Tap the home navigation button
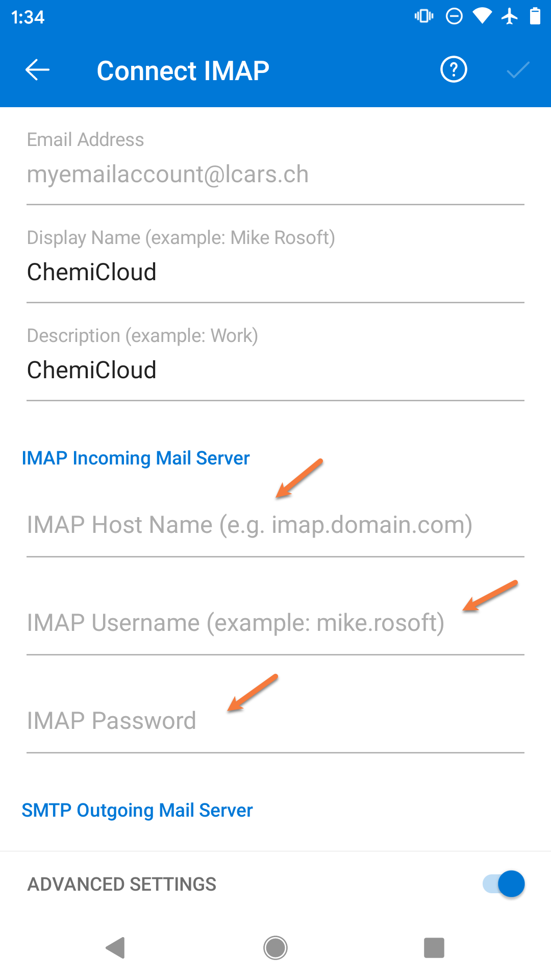The width and height of the screenshot is (551, 980). 275,948
